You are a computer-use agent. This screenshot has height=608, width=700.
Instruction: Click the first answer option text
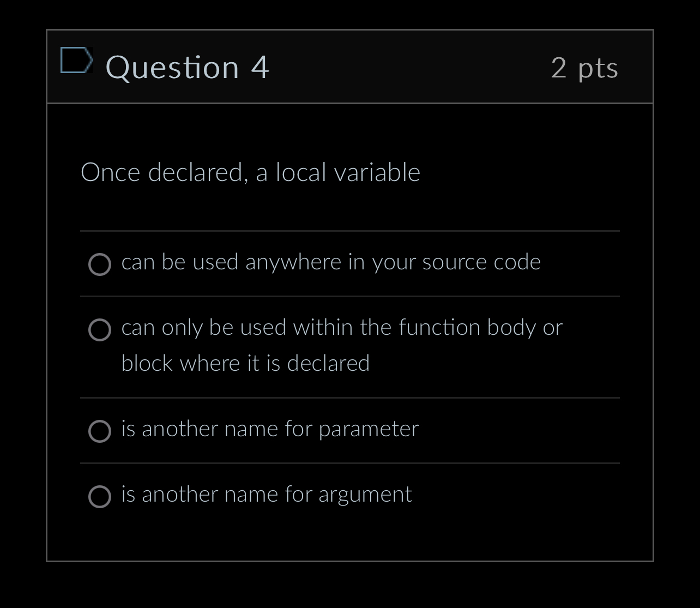(x=330, y=262)
